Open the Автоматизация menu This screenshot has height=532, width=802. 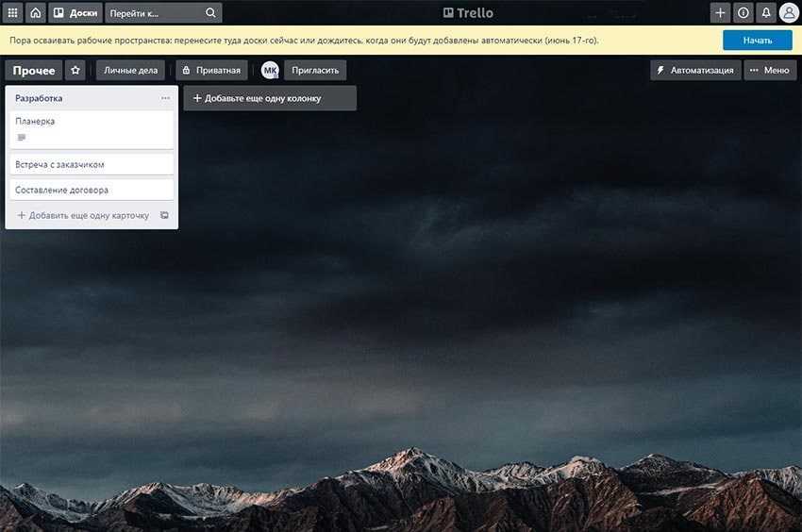(695, 71)
